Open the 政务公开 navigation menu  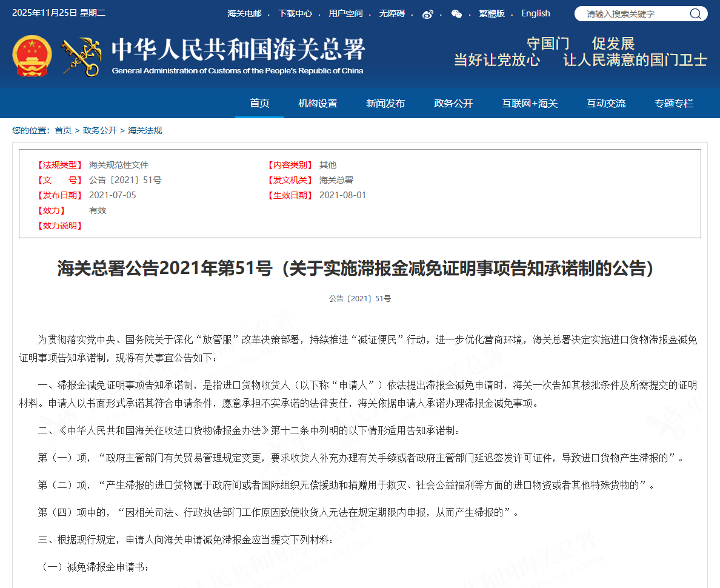click(x=453, y=104)
